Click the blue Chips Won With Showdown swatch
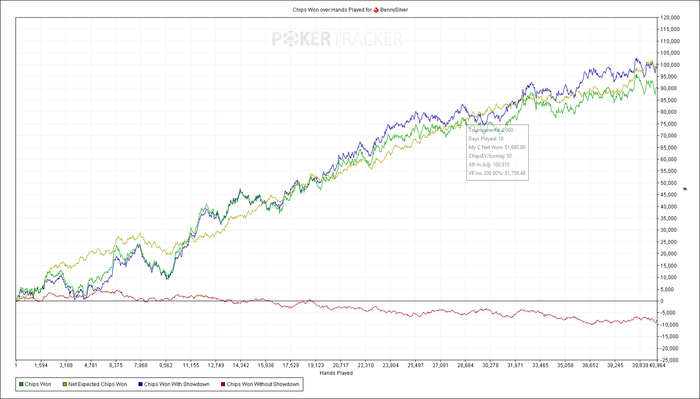This screenshot has height=399, width=700. [x=140, y=384]
